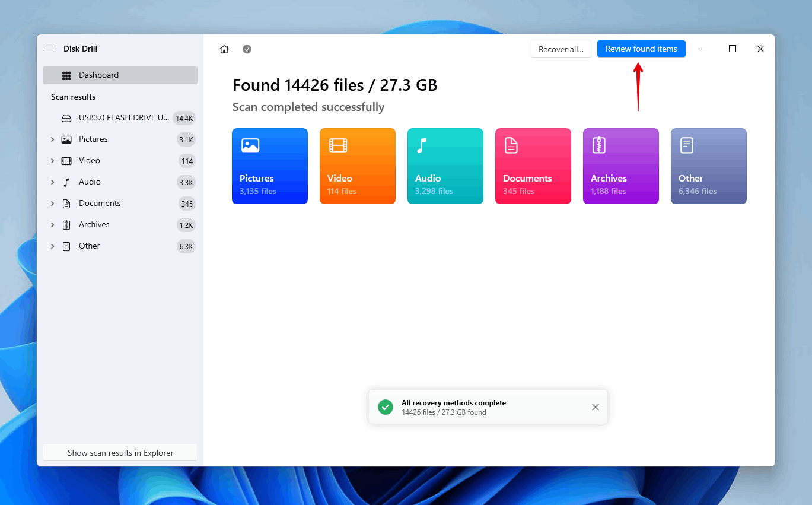Click the scan status checkmark icon
The height and width of the screenshot is (505, 812).
tap(247, 49)
